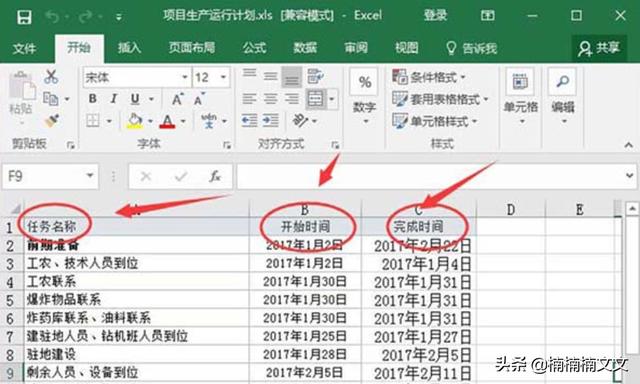Screen dimensions: 640x384
Task: Click the Decrease Indent icon
Action: (249, 121)
